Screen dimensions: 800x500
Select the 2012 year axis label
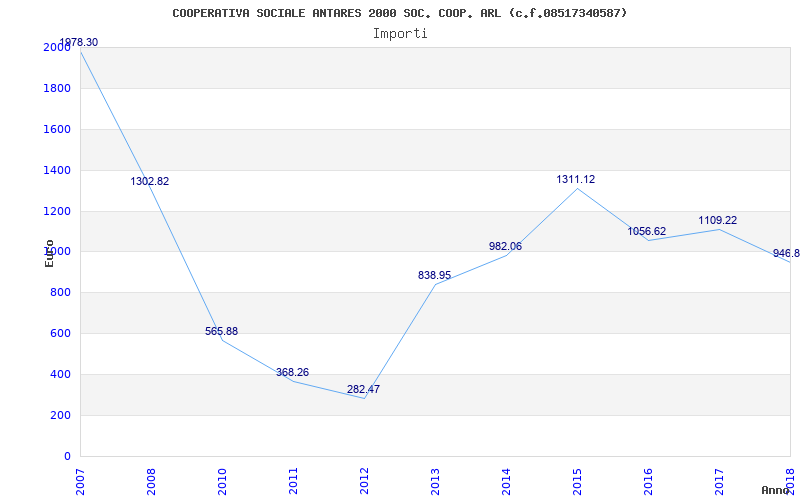(x=364, y=482)
